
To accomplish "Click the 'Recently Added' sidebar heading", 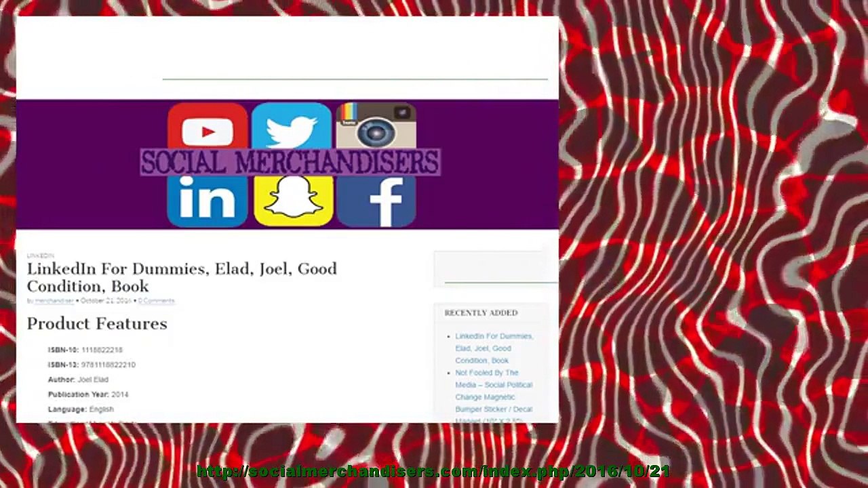I will [481, 313].
